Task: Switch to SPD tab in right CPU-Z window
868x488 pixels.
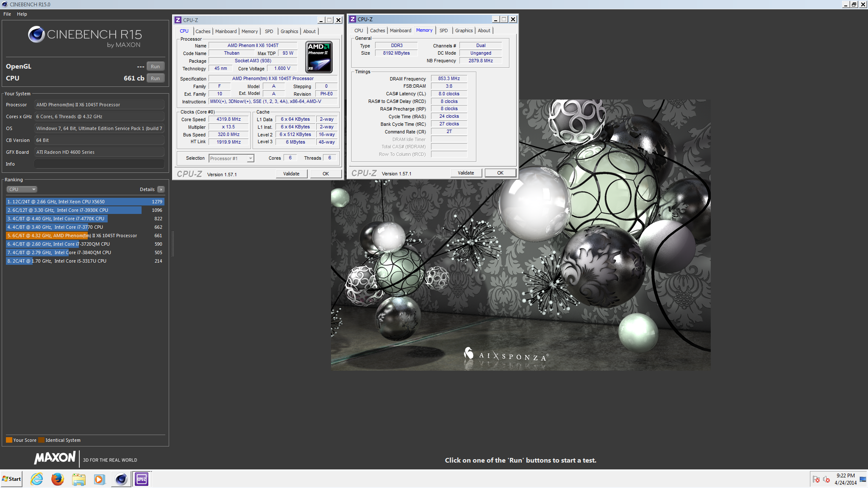Action: pos(443,30)
